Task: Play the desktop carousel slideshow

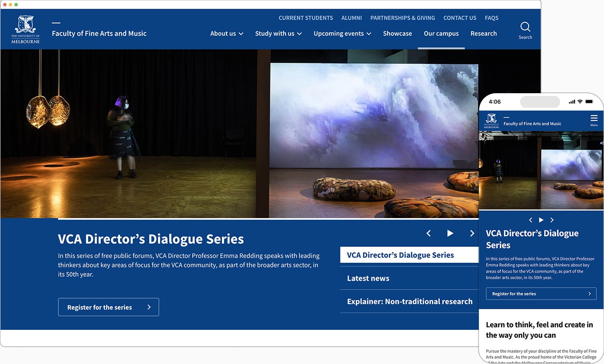Action: (450, 233)
